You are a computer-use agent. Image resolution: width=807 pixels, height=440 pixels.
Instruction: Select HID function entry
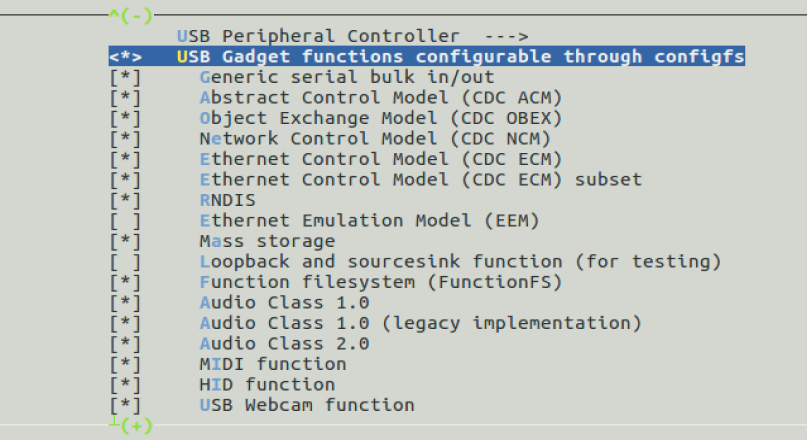click(267, 385)
